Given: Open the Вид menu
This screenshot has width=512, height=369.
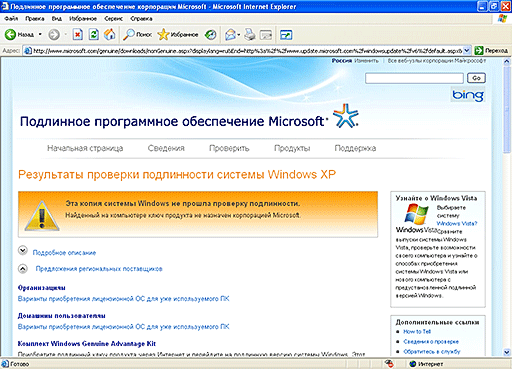Looking at the screenshot, I should coord(57,19).
